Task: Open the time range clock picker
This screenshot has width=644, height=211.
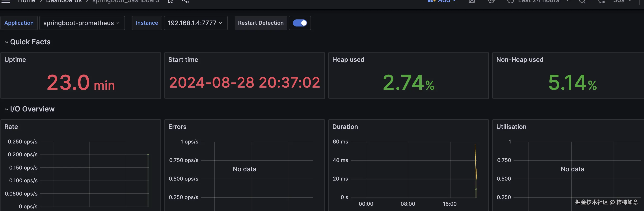Action: click(x=510, y=2)
